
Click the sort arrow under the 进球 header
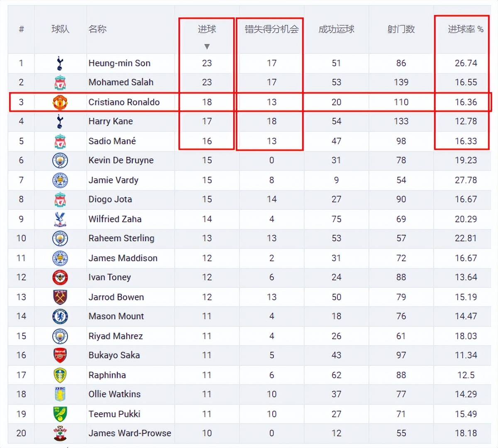click(207, 46)
